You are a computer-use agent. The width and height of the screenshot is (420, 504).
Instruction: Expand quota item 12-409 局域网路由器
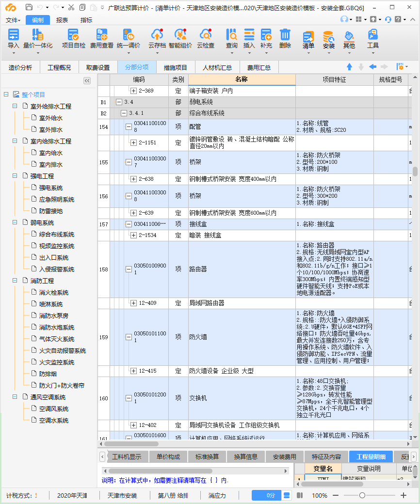tap(133, 303)
